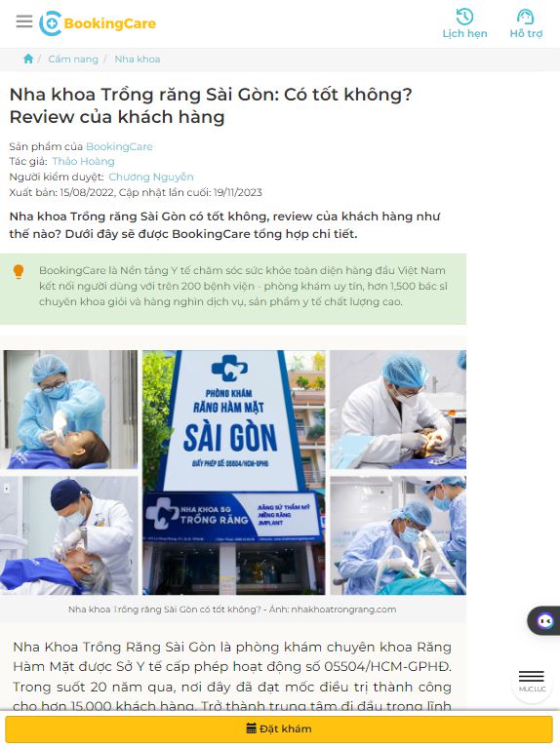Navigate to Nha khoa breadcrumb

click(138, 59)
